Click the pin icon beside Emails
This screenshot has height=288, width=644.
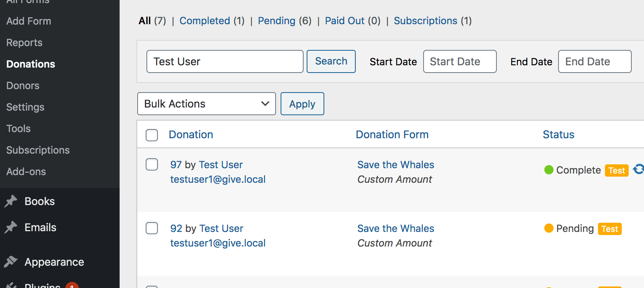click(11, 227)
